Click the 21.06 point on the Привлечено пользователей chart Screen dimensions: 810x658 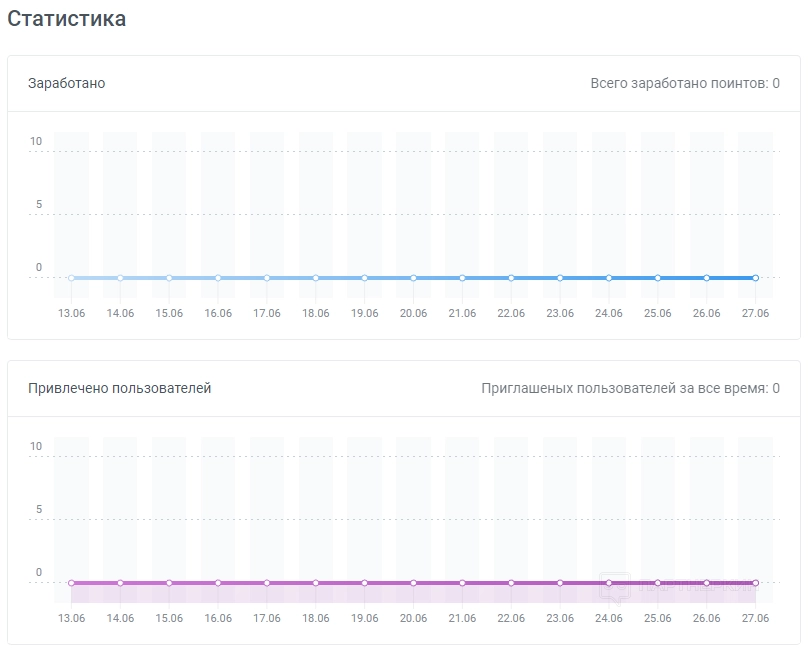[x=462, y=582]
